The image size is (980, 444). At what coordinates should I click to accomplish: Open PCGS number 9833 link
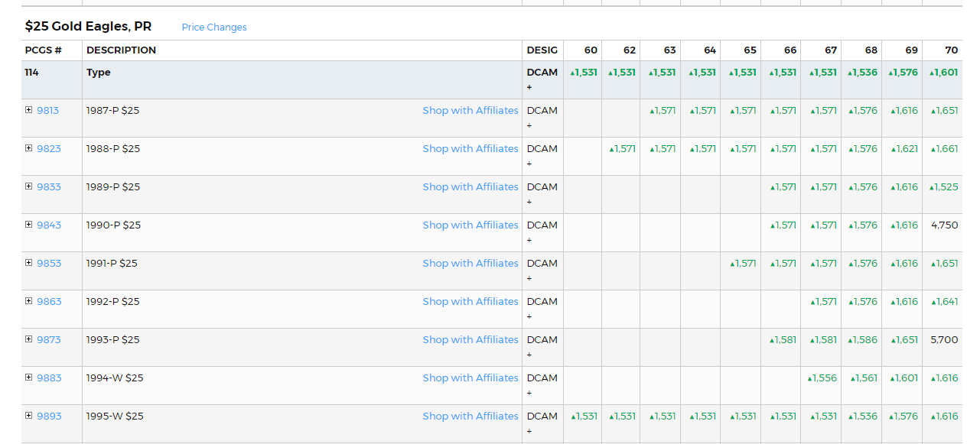pyautogui.click(x=49, y=186)
